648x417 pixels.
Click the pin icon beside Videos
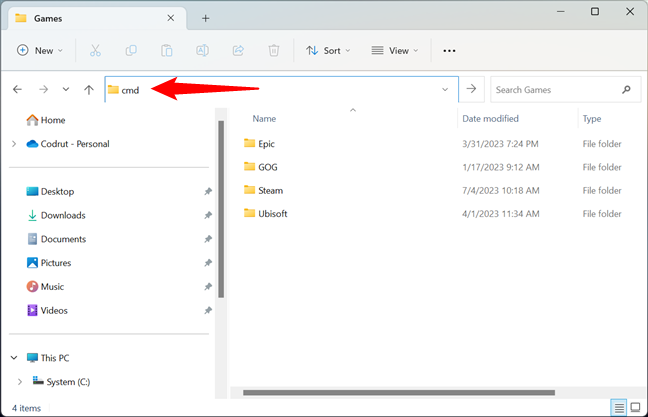point(208,310)
